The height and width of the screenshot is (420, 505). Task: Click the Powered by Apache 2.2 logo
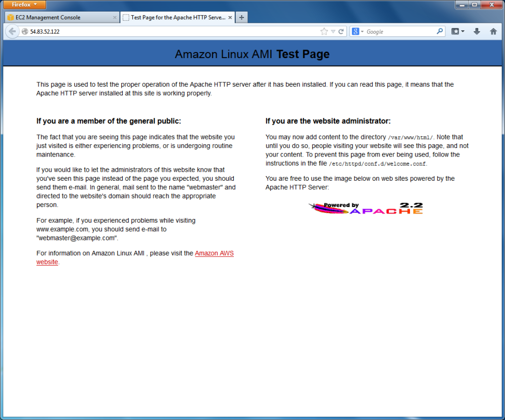pyautogui.click(x=366, y=208)
